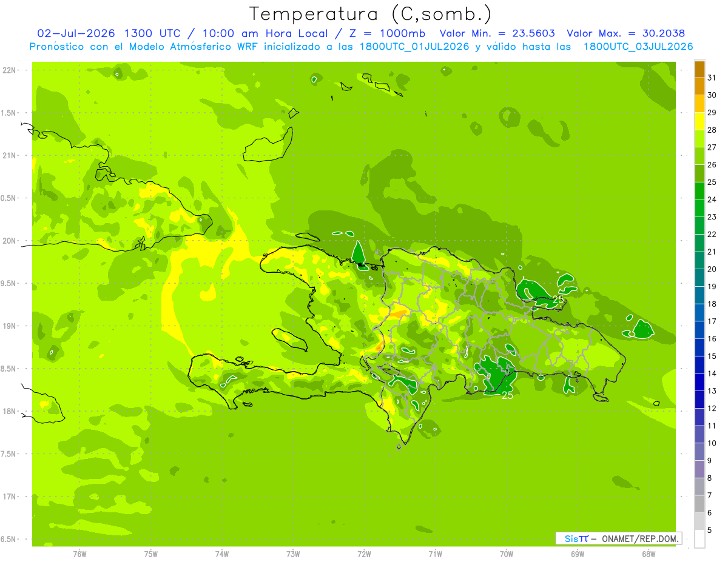The image size is (728, 562).
Task: Click the "8.5N" latitude axis label
Action: (x=9, y=369)
